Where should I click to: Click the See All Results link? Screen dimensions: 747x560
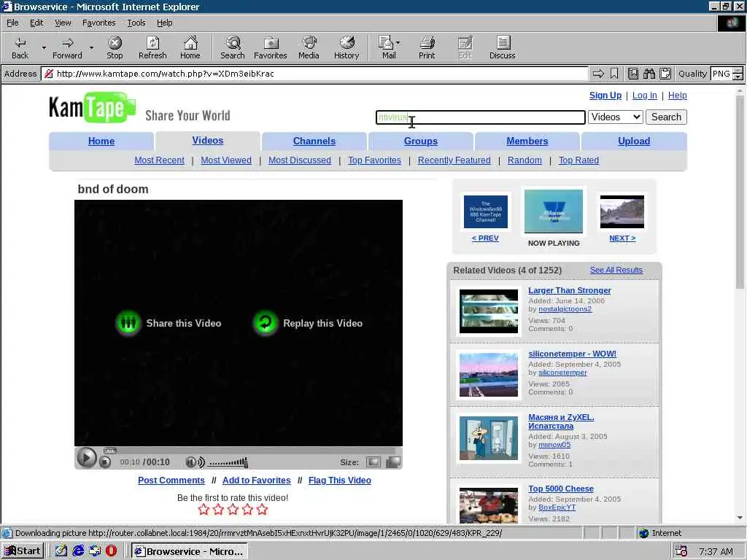click(616, 270)
